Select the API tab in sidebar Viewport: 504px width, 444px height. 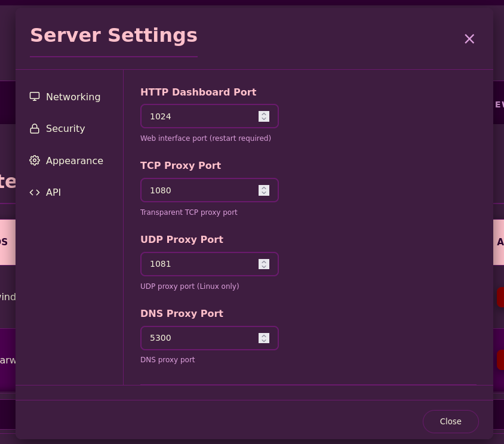coord(53,192)
